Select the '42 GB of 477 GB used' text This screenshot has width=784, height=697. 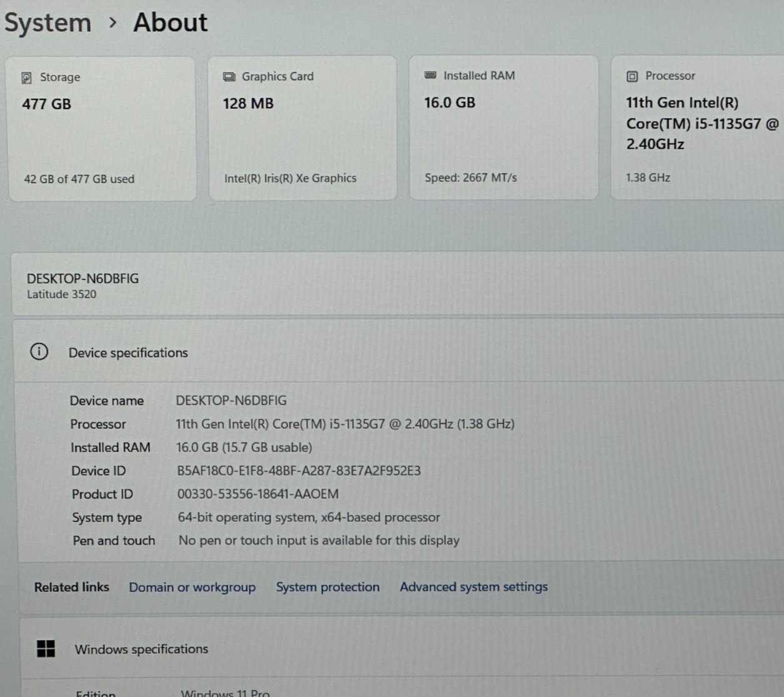click(79, 179)
